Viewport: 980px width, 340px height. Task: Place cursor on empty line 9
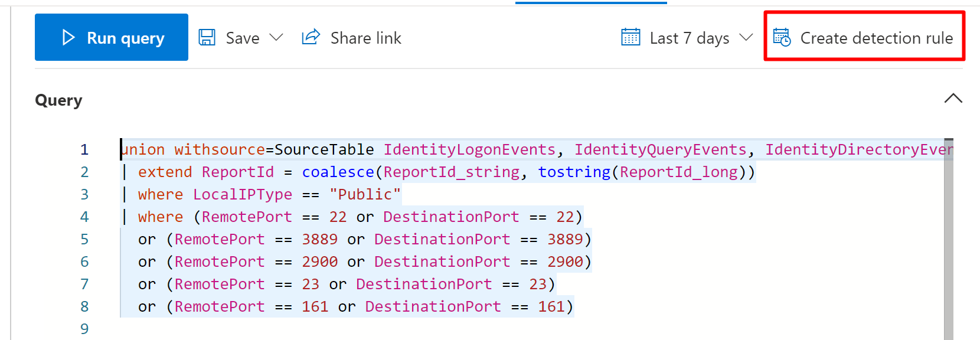pyautogui.click(x=236, y=328)
